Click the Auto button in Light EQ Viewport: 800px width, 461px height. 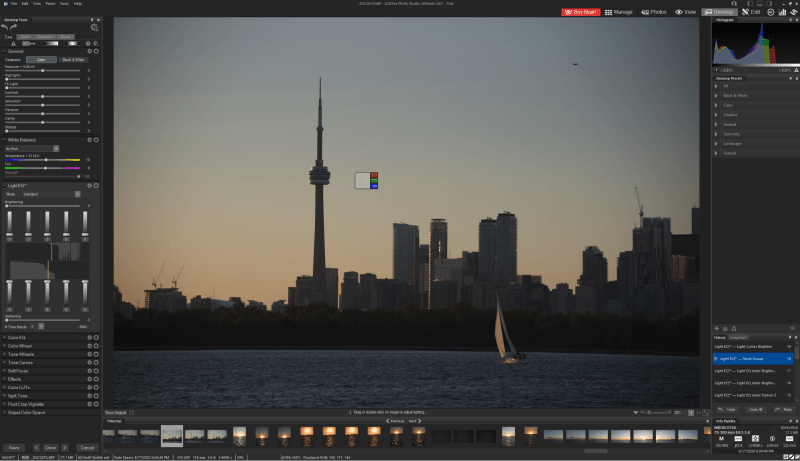[83, 326]
